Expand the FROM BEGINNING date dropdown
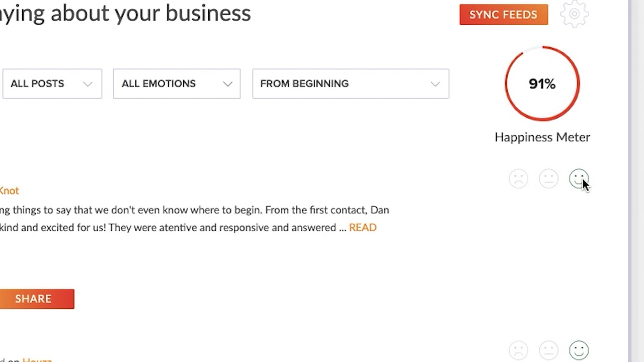This screenshot has height=362, width=644. [351, 83]
